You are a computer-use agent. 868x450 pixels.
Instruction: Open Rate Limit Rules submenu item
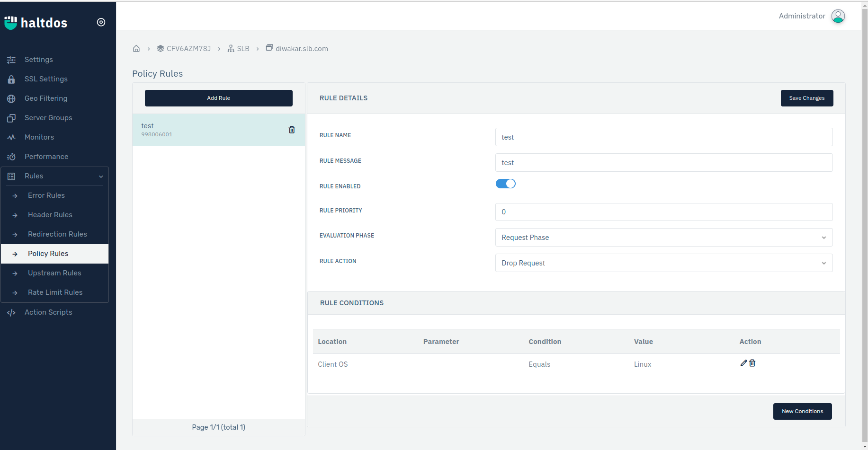click(55, 292)
